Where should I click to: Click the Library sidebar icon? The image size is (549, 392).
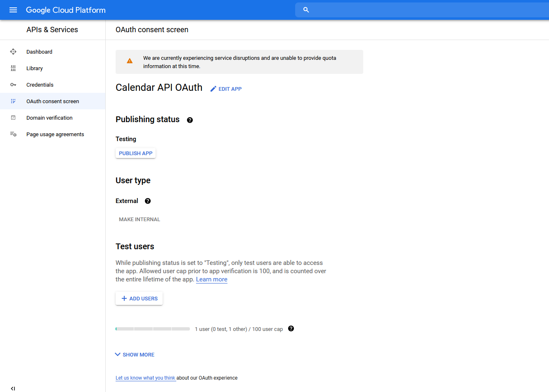[x=13, y=68]
